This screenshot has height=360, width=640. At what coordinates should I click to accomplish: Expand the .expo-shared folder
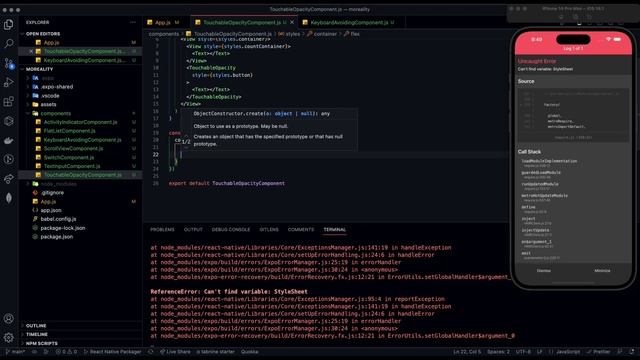click(57, 87)
